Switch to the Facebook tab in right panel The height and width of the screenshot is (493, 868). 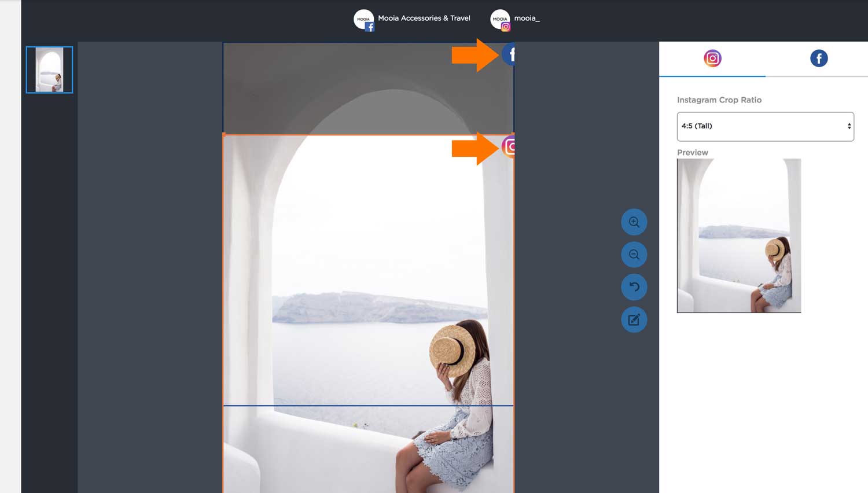(x=819, y=58)
